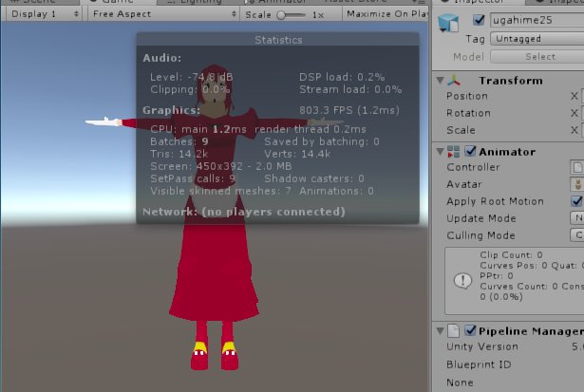The height and width of the screenshot is (392, 584).
Task: Click the Unity Version label
Action: [482, 346]
